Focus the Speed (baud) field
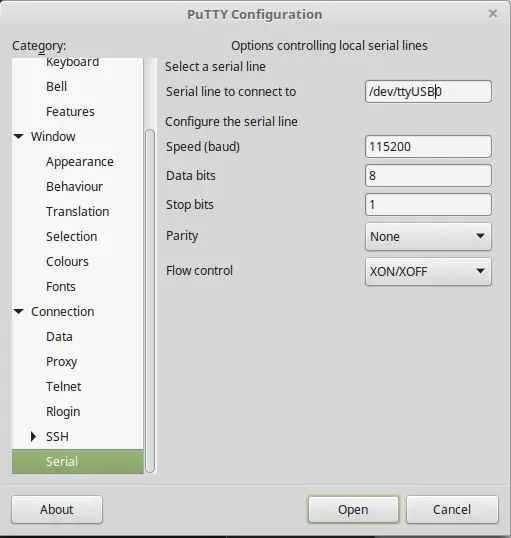The height and width of the screenshot is (538, 511). coord(428,147)
